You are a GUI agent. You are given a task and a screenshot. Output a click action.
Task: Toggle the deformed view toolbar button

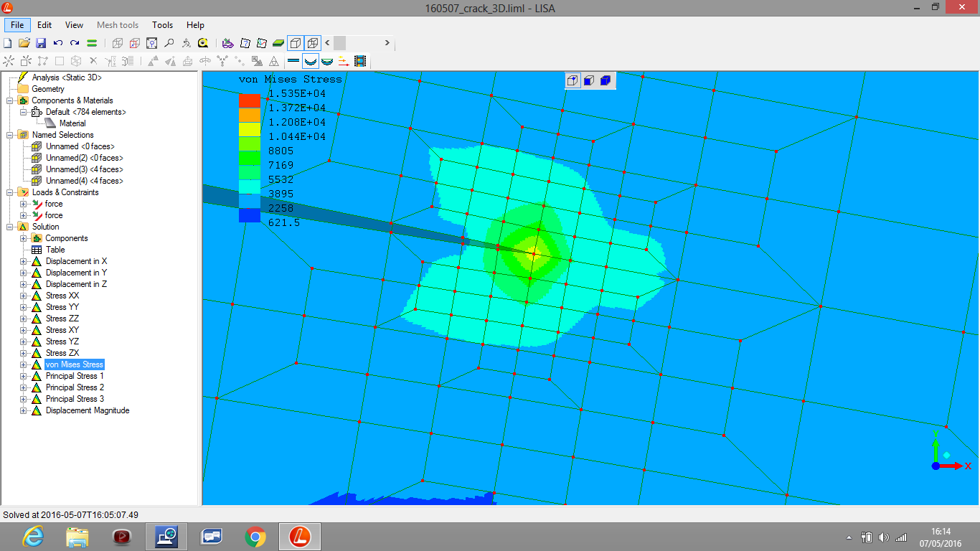[310, 61]
